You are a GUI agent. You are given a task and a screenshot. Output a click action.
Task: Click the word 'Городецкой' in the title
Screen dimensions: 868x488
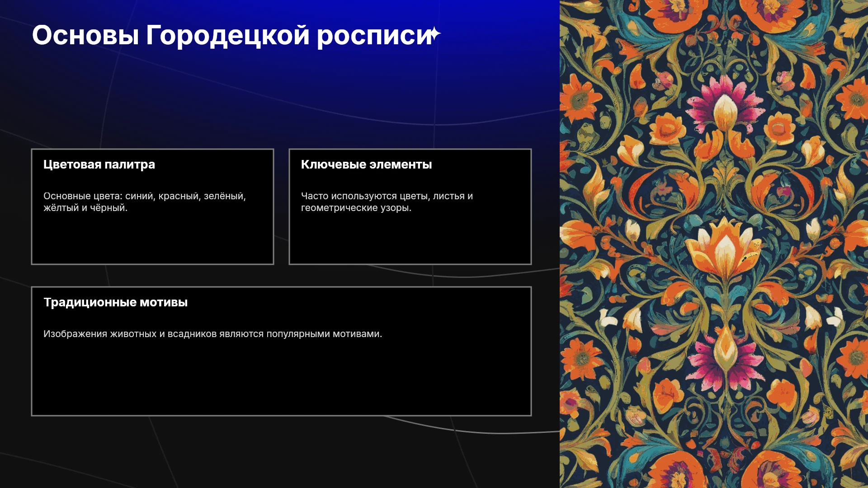(x=227, y=35)
